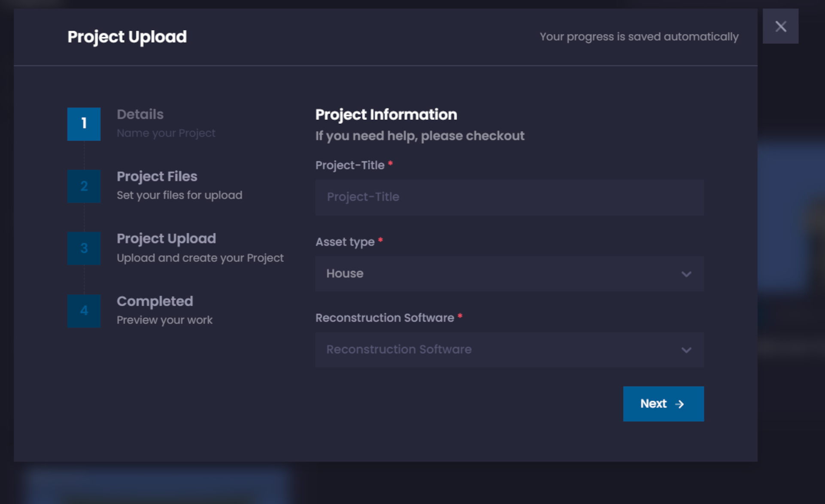Click the 'Project-Title' field label
This screenshot has width=825, height=504.
click(350, 165)
